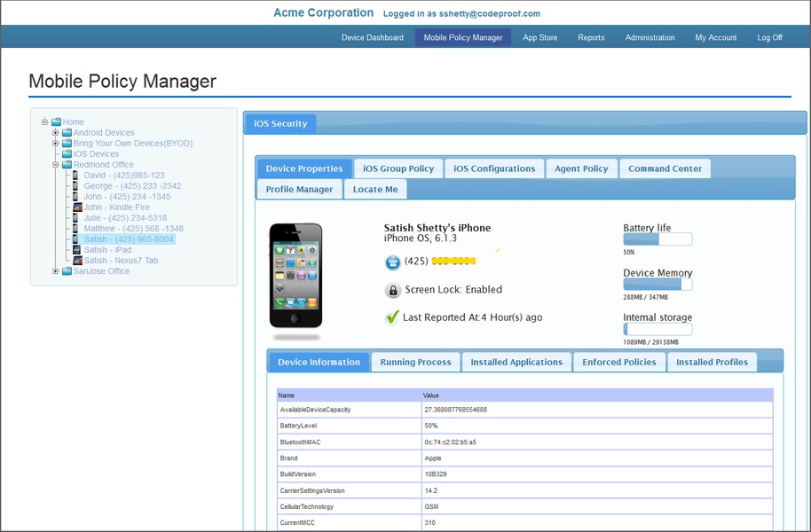811x532 pixels.
Task: Click the Device Memory usage bar
Action: tap(657, 284)
